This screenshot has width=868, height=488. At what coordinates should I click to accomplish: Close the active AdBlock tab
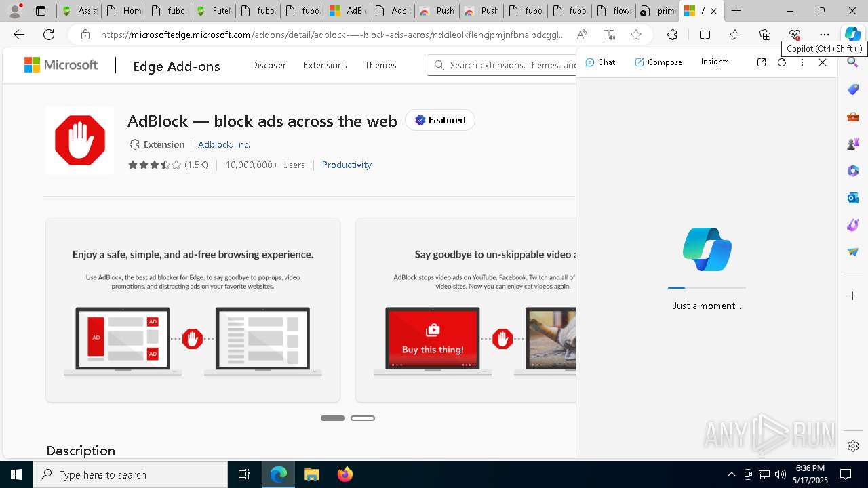point(713,11)
